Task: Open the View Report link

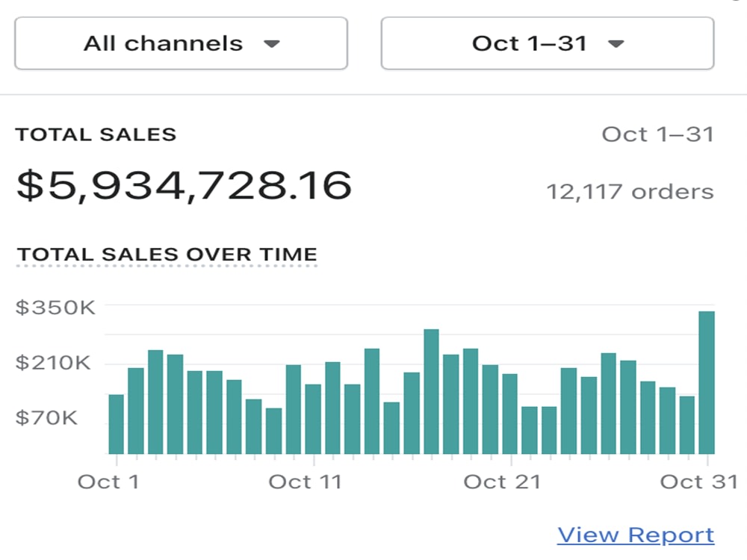Action: 636,535
